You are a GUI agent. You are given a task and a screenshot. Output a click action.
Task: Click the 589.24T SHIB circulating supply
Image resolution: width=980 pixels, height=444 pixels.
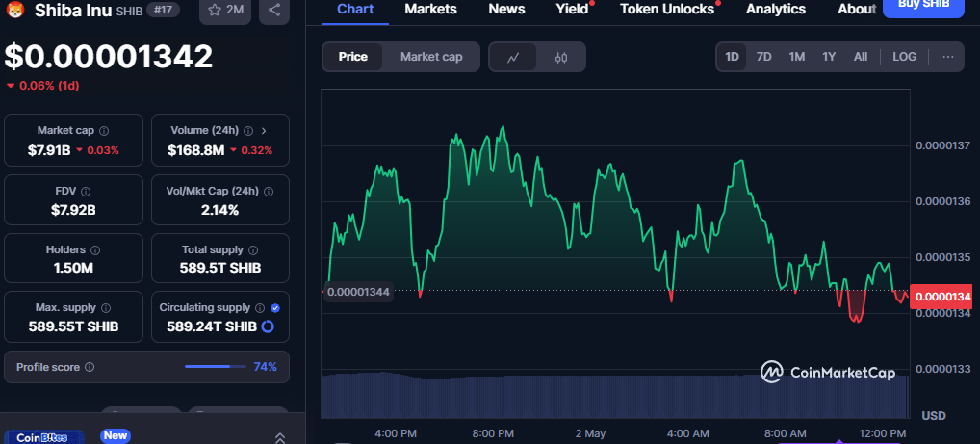(x=212, y=326)
